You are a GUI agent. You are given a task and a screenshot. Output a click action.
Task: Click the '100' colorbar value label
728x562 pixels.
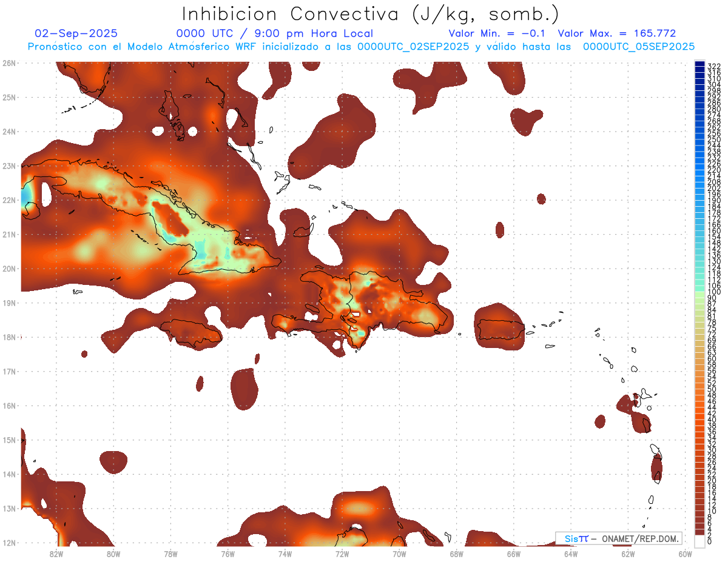click(714, 292)
